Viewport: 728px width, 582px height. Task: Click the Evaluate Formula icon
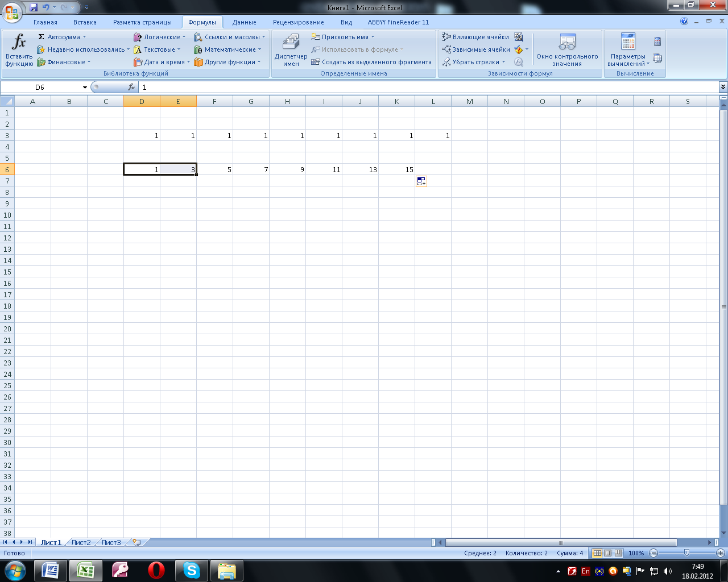pos(519,62)
